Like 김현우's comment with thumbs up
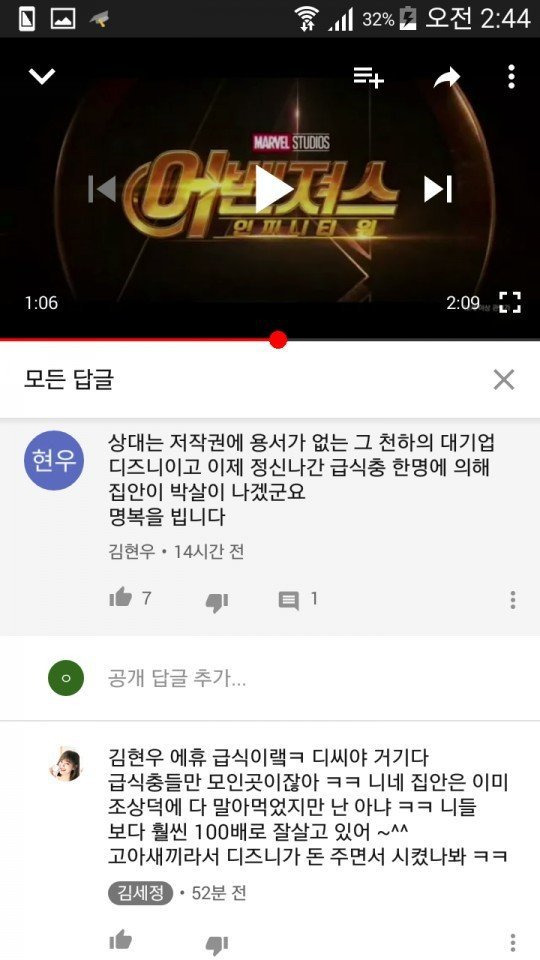Image resolution: width=540 pixels, height=960 pixels. [121, 598]
